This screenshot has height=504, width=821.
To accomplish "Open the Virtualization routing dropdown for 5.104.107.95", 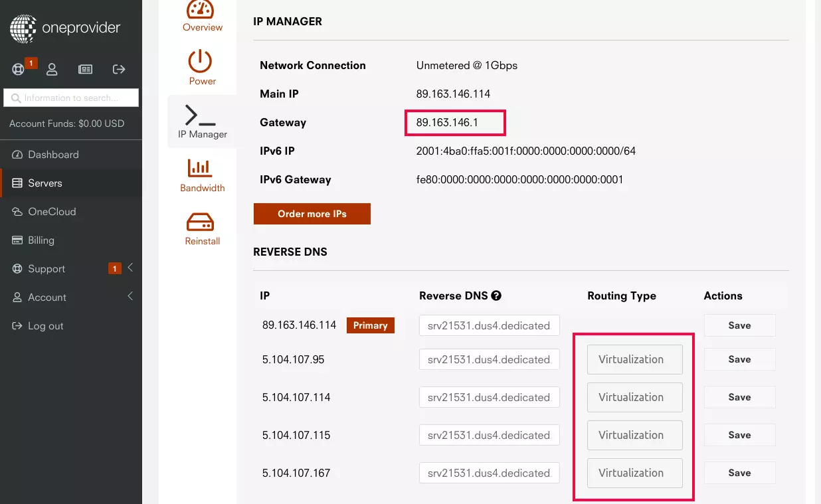I will click(634, 359).
